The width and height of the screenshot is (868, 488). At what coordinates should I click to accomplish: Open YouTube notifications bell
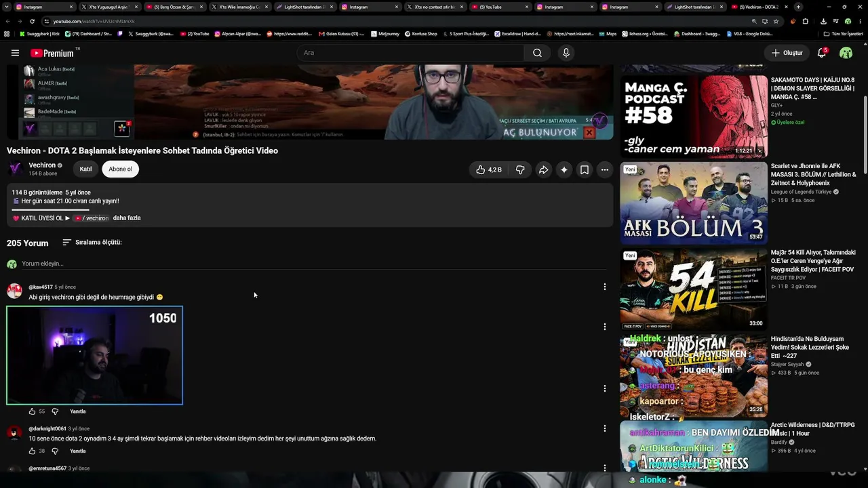(822, 53)
